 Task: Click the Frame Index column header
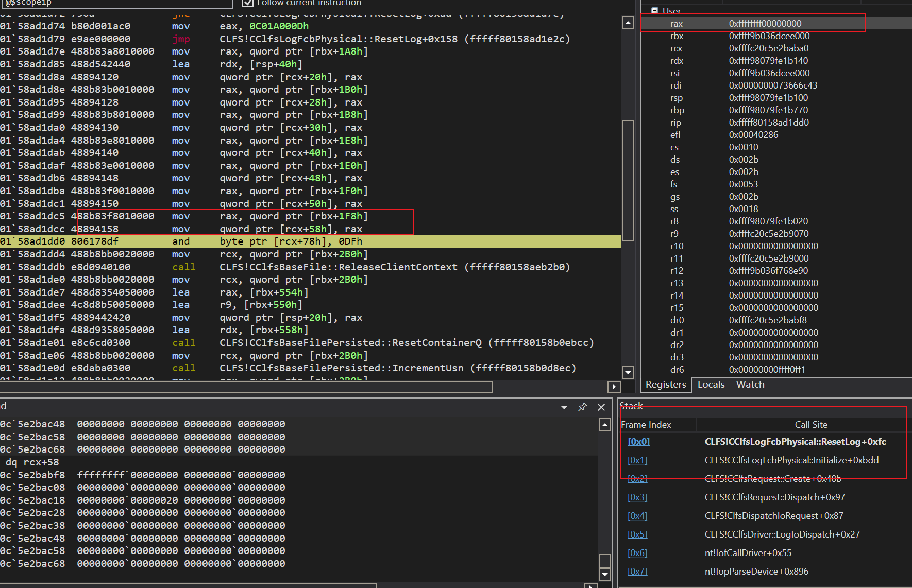(646, 425)
